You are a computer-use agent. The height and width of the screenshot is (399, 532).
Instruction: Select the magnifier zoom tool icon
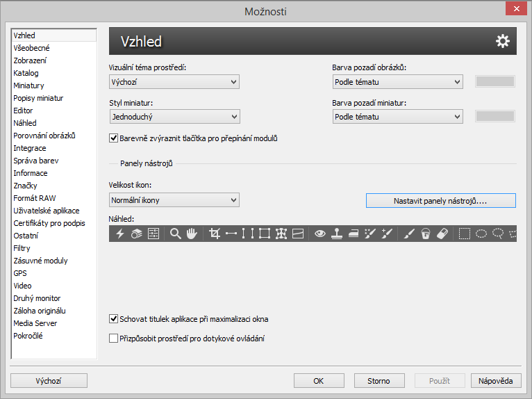point(176,234)
